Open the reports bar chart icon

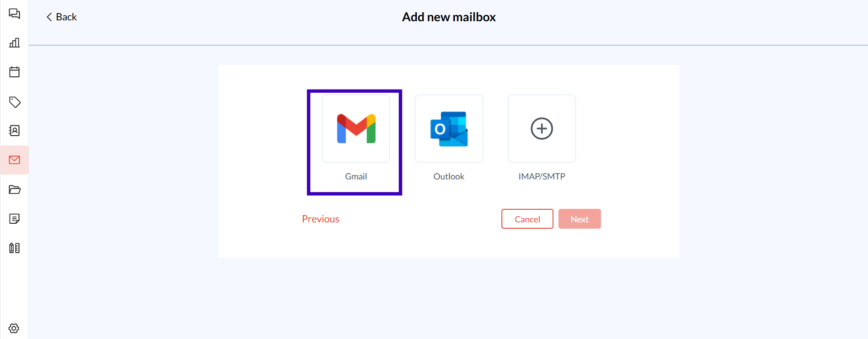pyautogui.click(x=14, y=43)
